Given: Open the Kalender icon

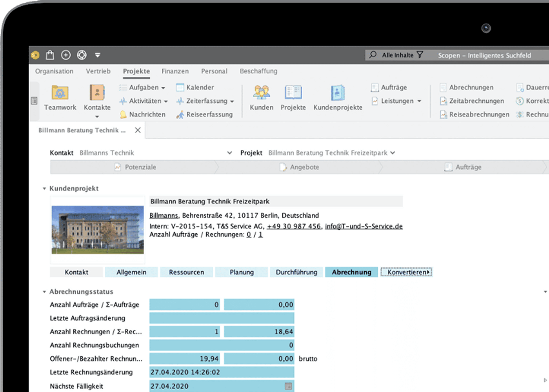Looking at the screenshot, I should 180,87.
